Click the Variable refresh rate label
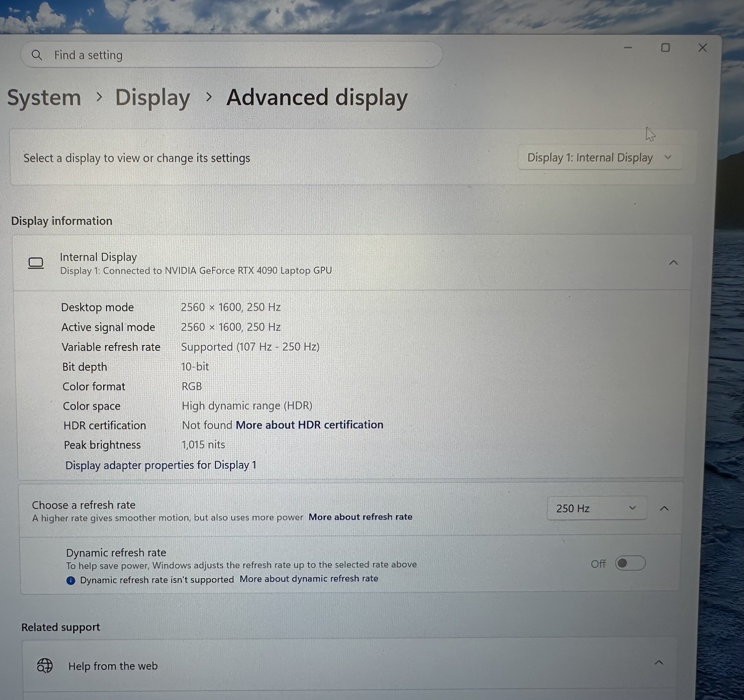Image resolution: width=744 pixels, height=700 pixels. click(111, 347)
